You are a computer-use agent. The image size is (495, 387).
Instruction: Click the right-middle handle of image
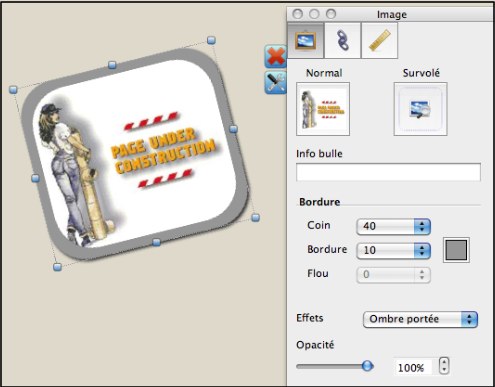[233, 129]
